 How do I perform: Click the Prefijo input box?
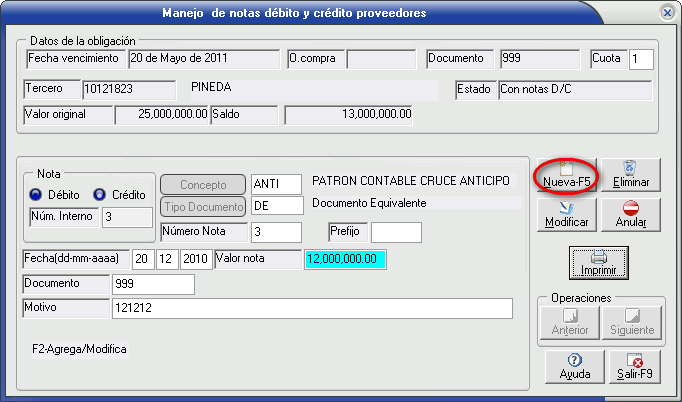[396, 232]
